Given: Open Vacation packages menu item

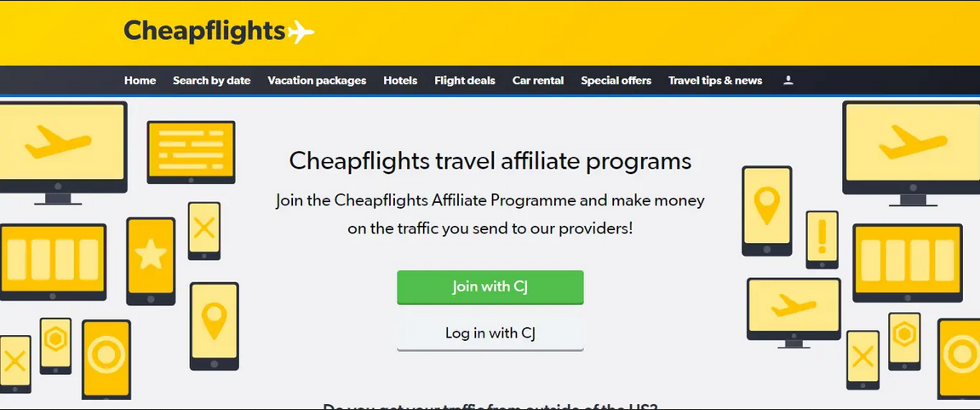Looking at the screenshot, I should (317, 80).
